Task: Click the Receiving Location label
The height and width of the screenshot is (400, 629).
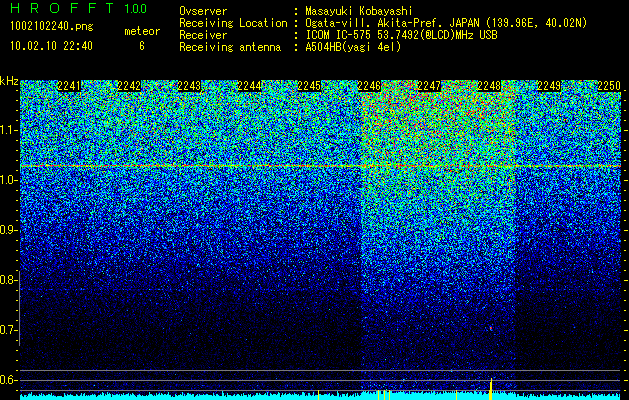Action: pos(233,23)
